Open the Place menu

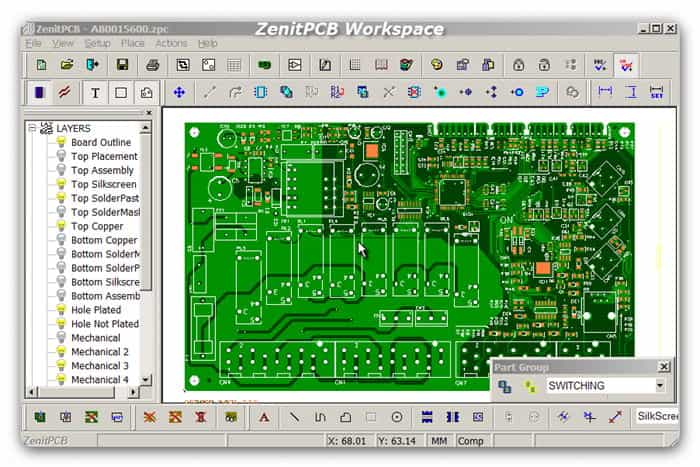[x=133, y=43]
